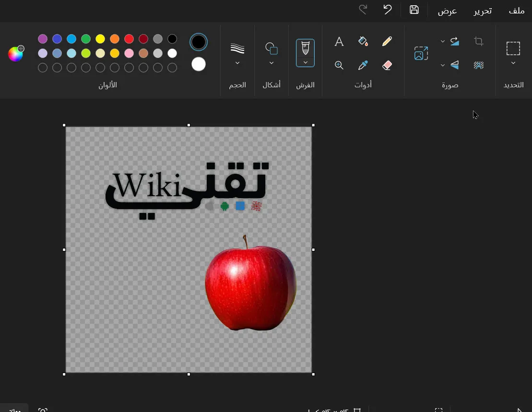Pick the dark gray color swatch

158,39
